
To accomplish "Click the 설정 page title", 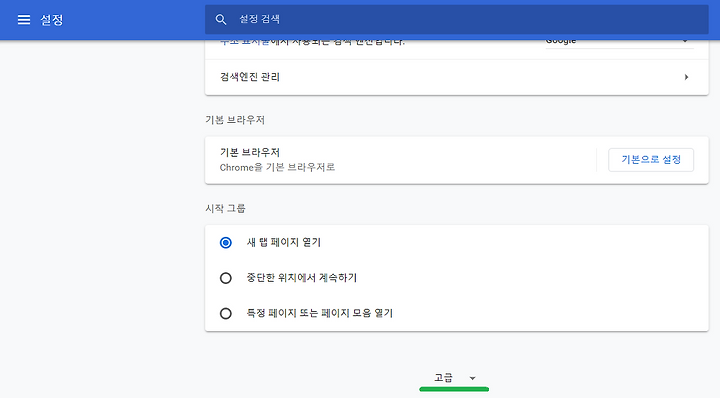I will click(51, 20).
